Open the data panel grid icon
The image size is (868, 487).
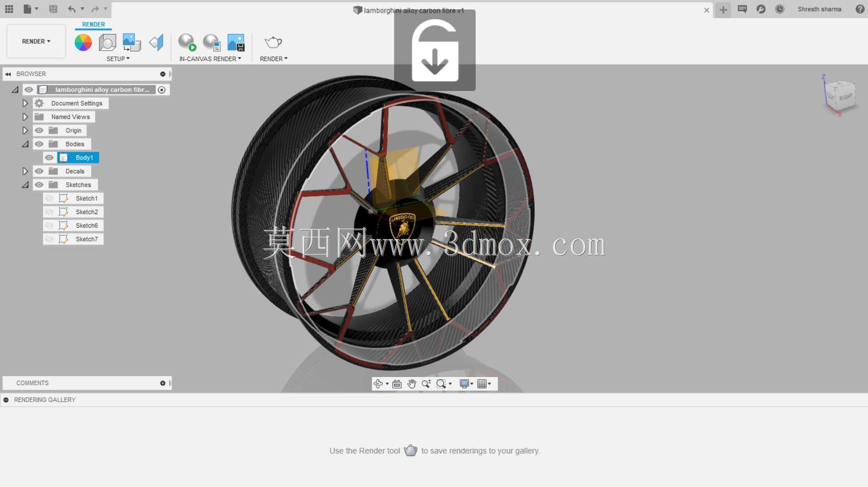(9, 9)
